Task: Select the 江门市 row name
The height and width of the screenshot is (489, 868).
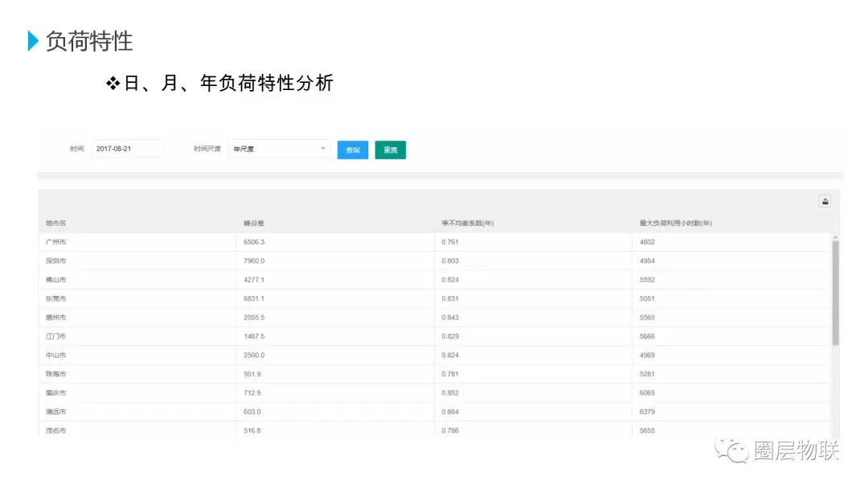Action: (x=55, y=336)
